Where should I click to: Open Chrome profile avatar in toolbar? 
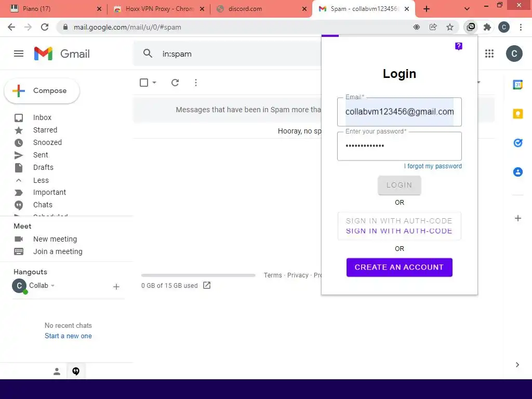[x=504, y=27]
